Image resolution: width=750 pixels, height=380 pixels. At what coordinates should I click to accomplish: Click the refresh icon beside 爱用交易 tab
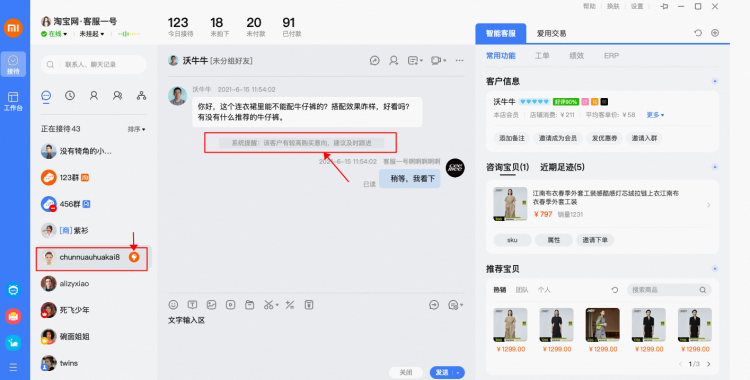(x=698, y=33)
